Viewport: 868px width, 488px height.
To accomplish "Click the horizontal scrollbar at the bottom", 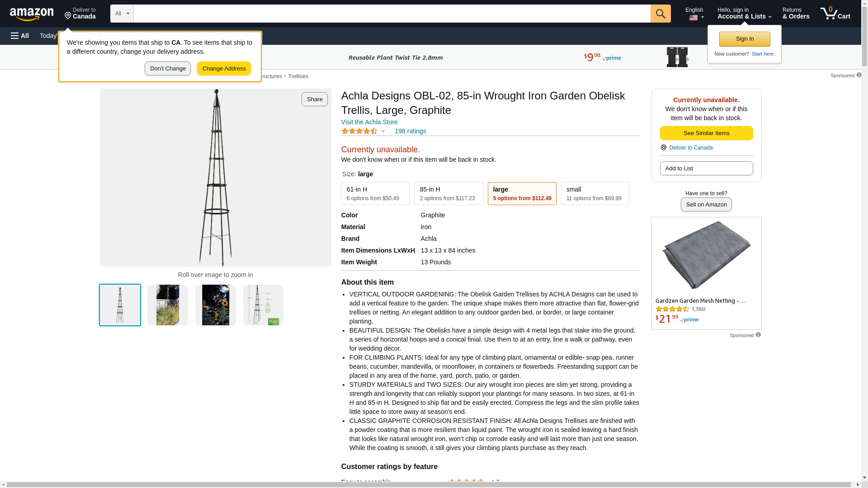I will [430, 485].
